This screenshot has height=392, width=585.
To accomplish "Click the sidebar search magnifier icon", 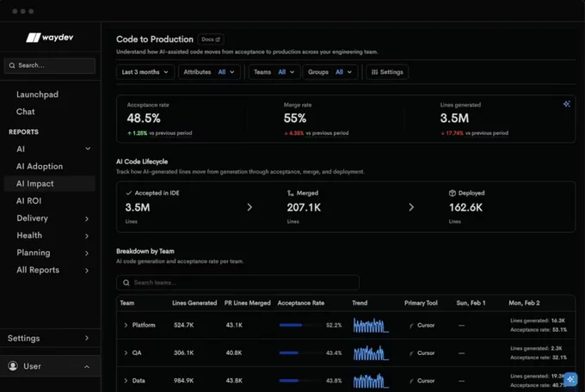I will (12, 65).
